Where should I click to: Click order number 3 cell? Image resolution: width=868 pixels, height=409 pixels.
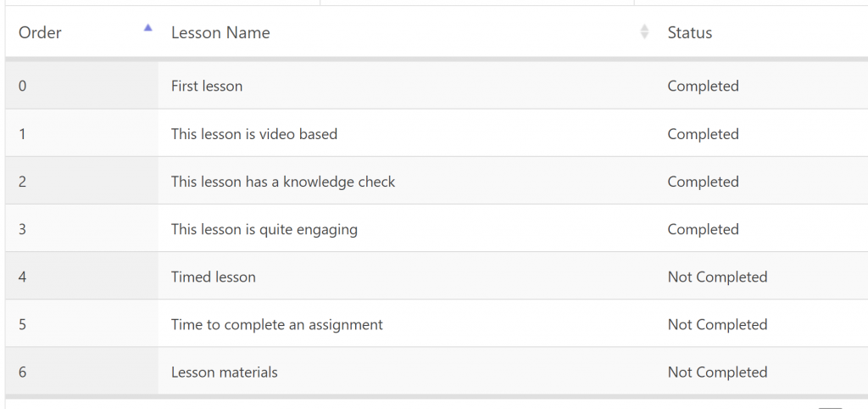(22, 229)
